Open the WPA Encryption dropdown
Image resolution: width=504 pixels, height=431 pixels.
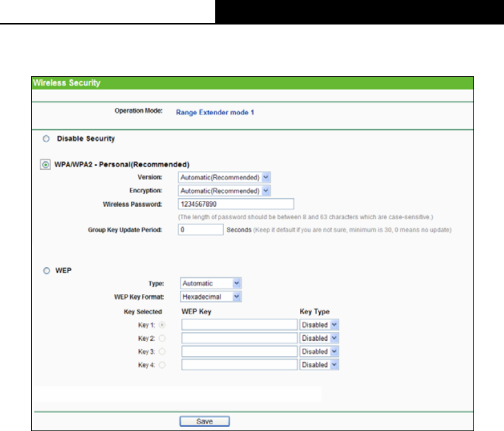click(224, 191)
